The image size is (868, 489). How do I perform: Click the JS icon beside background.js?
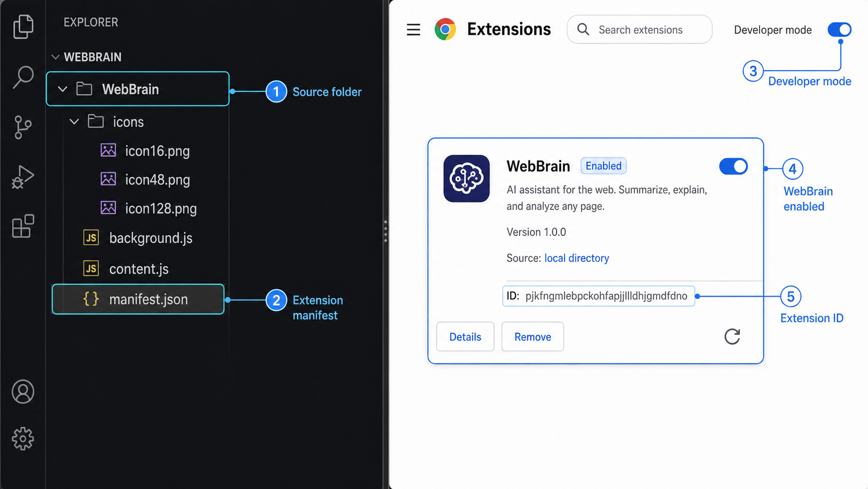91,237
